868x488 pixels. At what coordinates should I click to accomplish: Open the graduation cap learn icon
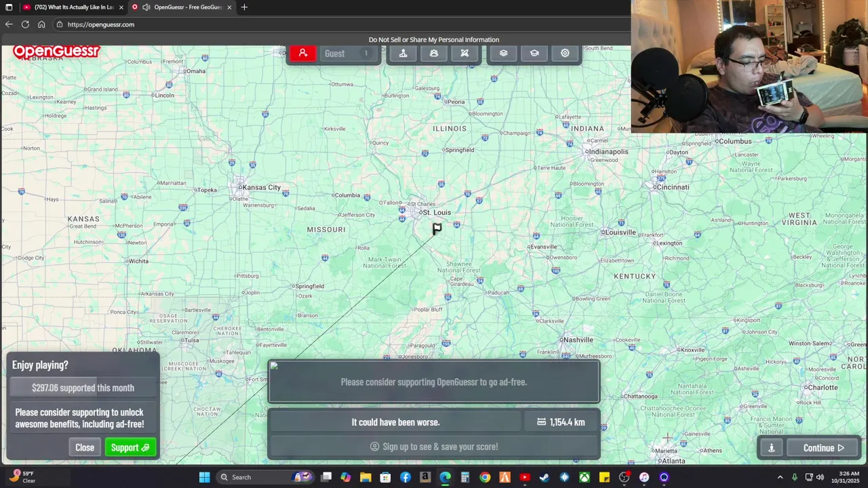pos(534,54)
